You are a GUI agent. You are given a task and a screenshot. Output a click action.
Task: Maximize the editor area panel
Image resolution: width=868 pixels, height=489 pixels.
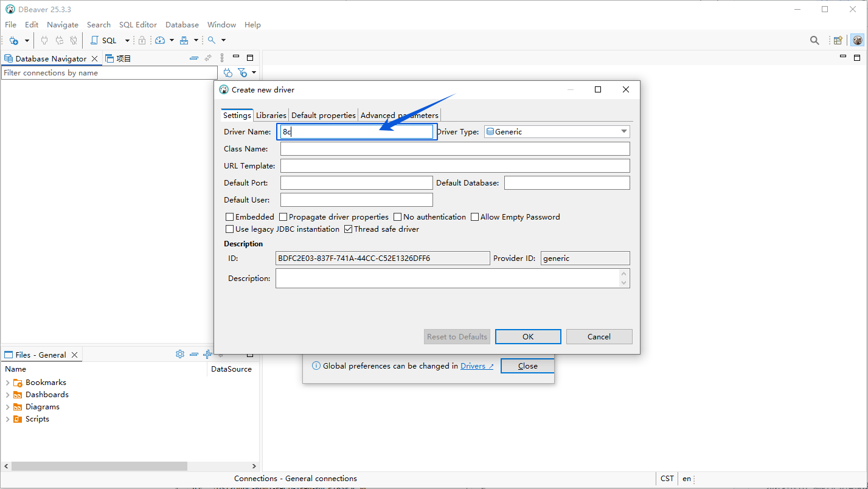857,58
